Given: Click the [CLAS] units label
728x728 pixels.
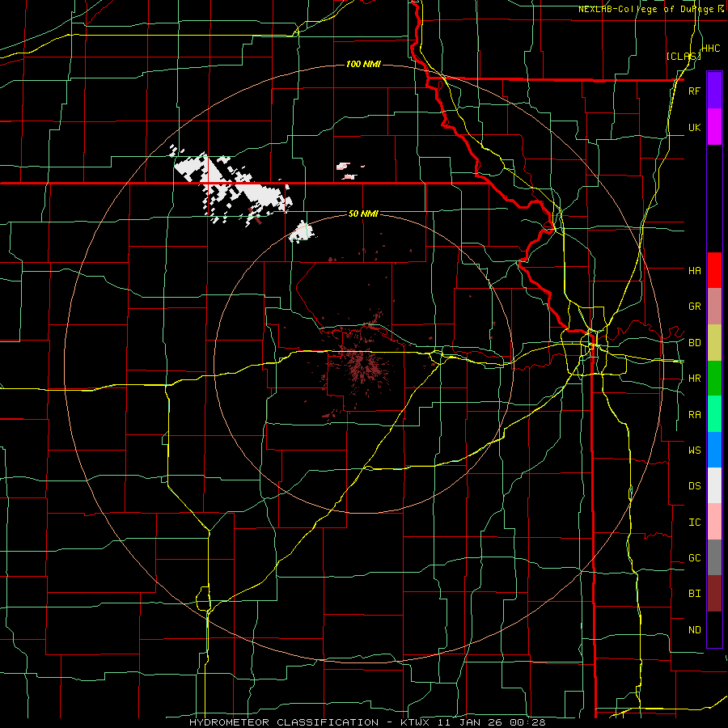Looking at the screenshot, I should 684,56.
